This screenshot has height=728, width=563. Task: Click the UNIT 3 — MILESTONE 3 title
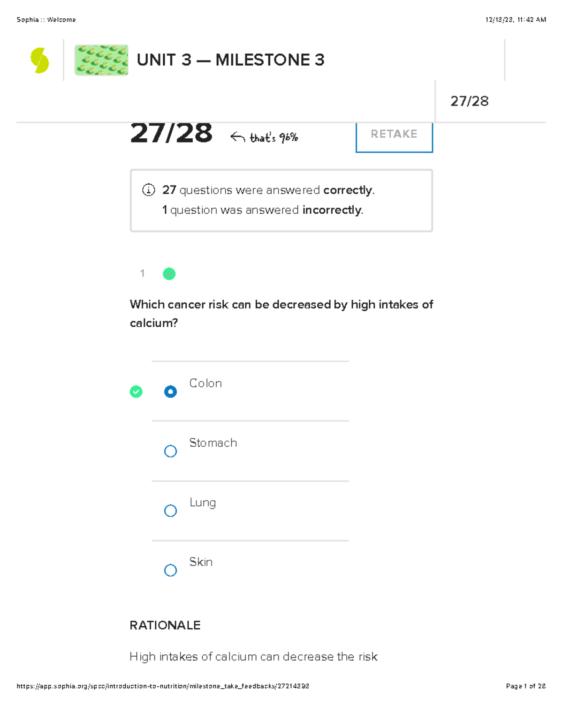(x=230, y=60)
